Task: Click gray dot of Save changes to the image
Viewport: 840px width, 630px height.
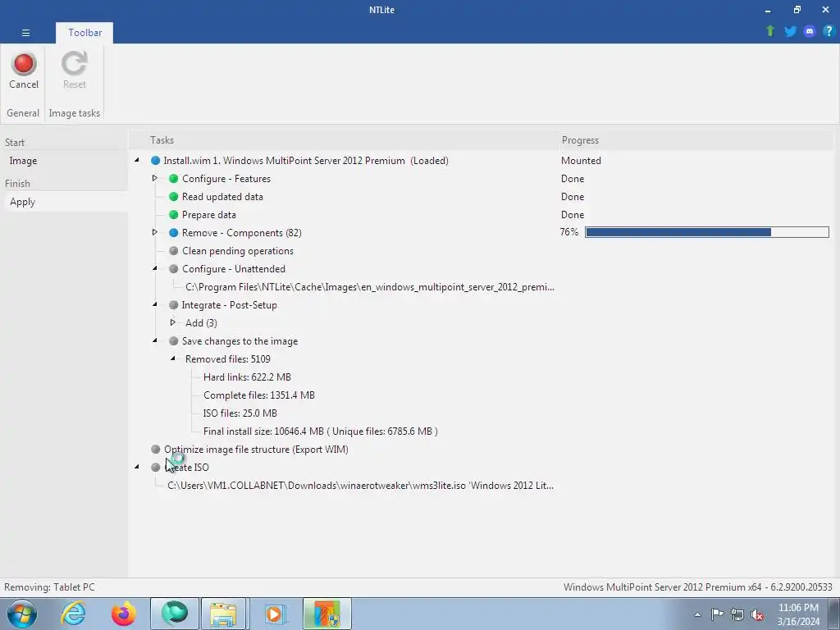Action: (174, 340)
